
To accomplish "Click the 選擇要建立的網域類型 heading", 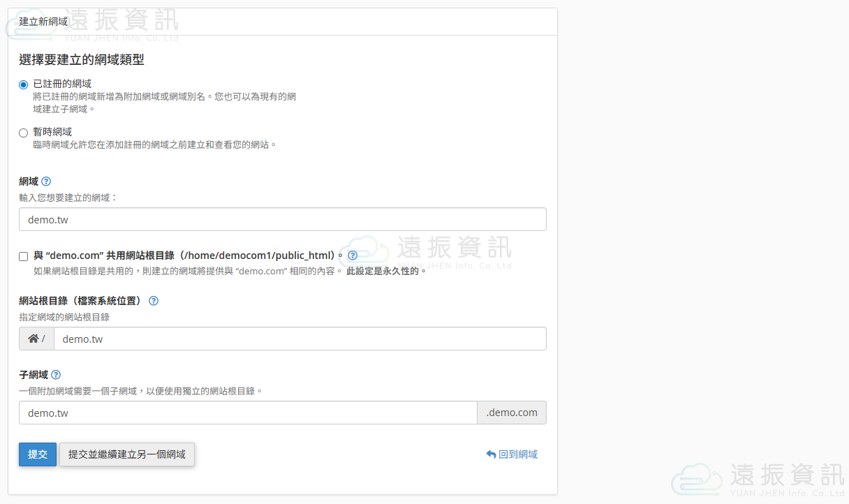I will coord(82,60).
